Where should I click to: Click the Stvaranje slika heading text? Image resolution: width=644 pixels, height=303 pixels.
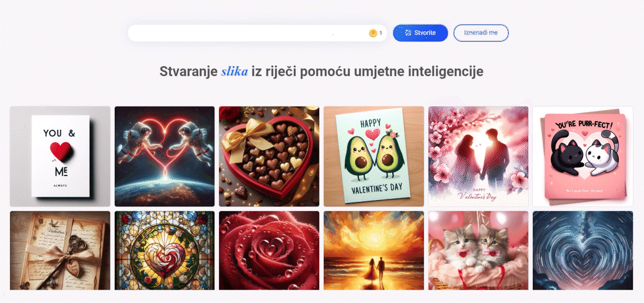(321, 71)
